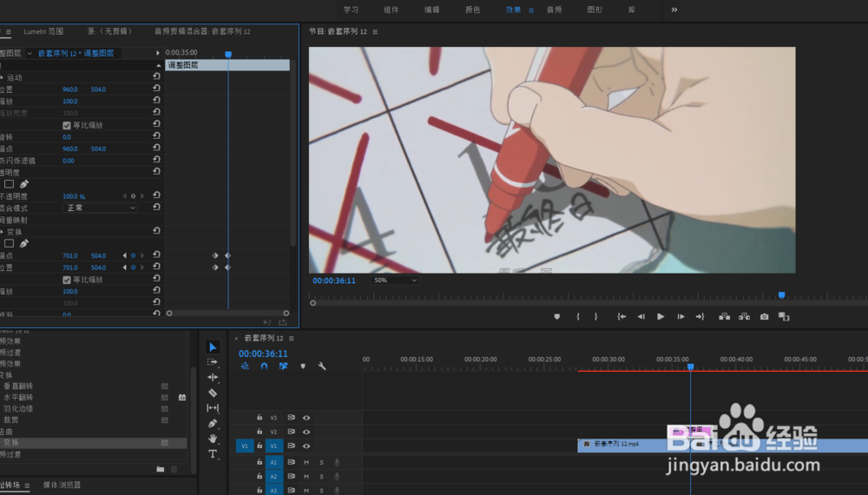Reset the 混合模式 blend mode parameter
Viewport: 868px width, 495px height.
pyautogui.click(x=156, y=207)
